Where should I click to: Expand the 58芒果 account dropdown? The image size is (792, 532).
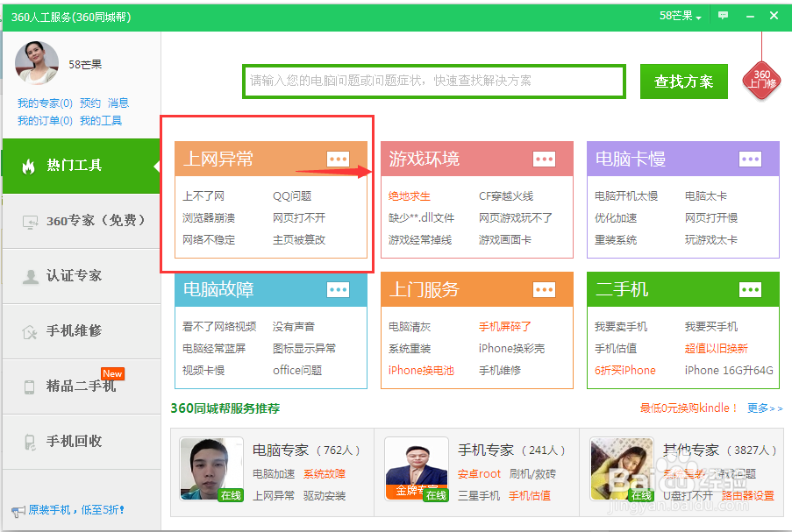[679, 15]
